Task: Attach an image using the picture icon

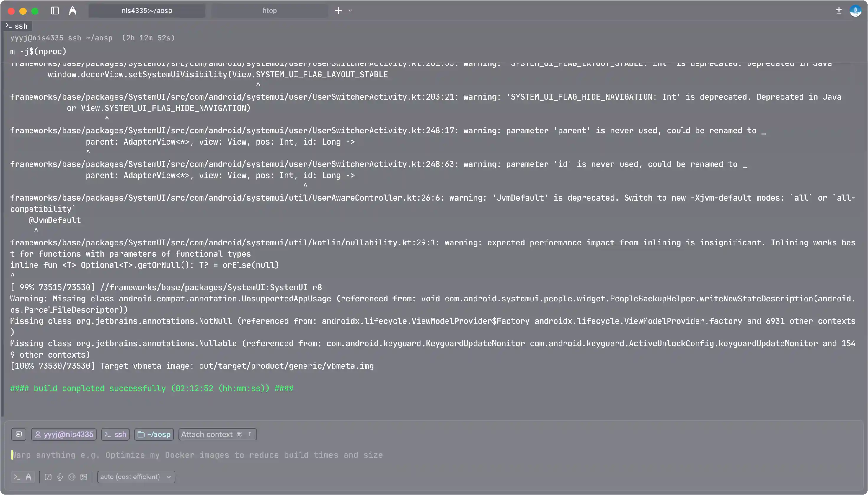Action: click(84, 477)
